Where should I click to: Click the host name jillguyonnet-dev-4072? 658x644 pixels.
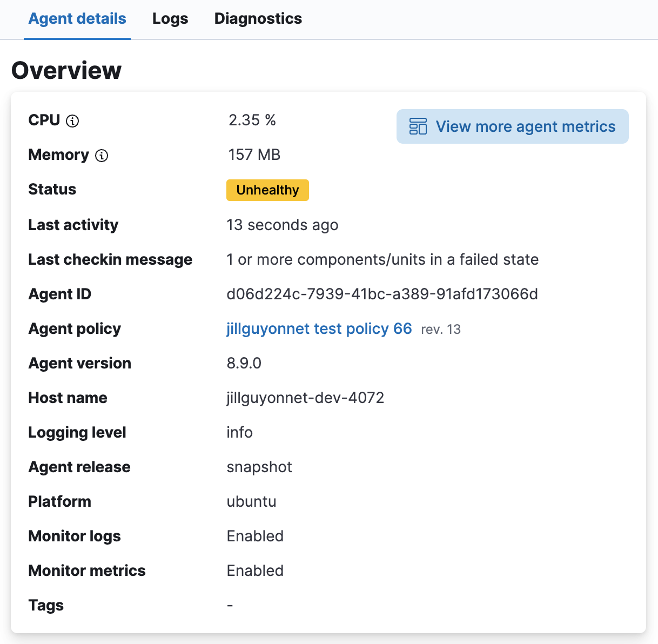[305, 398]
